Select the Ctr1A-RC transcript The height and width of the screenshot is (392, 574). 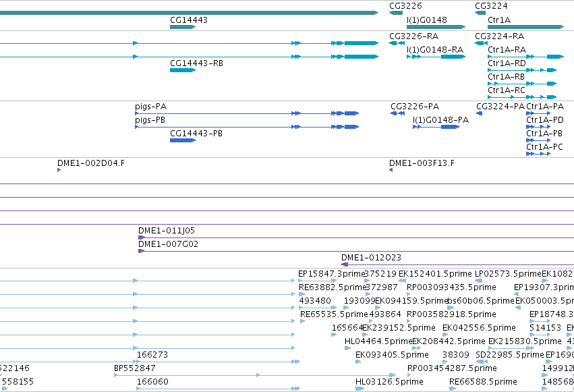pyautogui.click(x=522, y=97)
